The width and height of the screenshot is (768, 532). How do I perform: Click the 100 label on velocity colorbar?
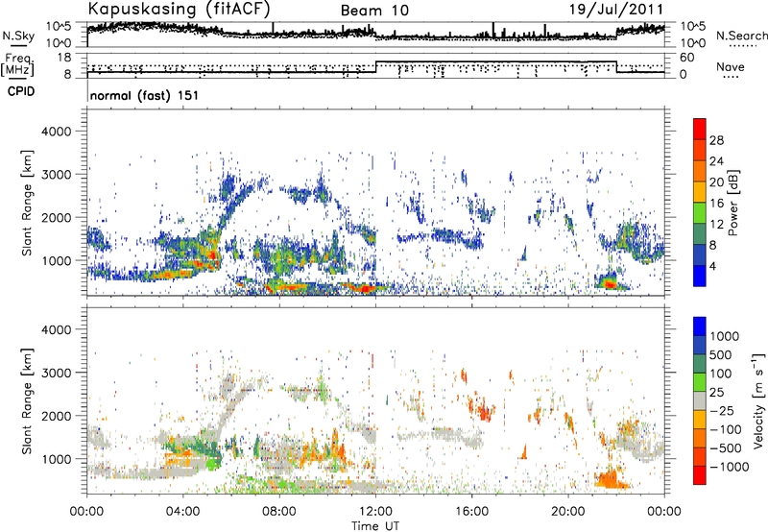[721, 374]
